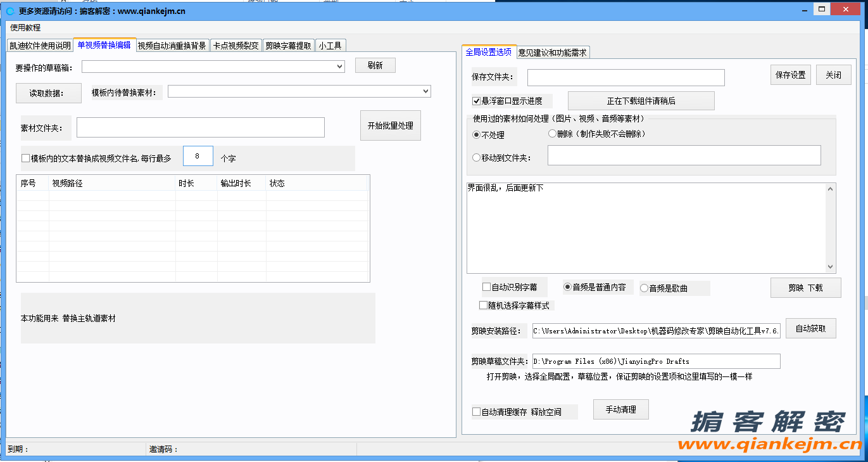The width and height of the screenshot is (868, 462).
Task: Select the 全局设置选项 tab
Action: click(489, 52)
